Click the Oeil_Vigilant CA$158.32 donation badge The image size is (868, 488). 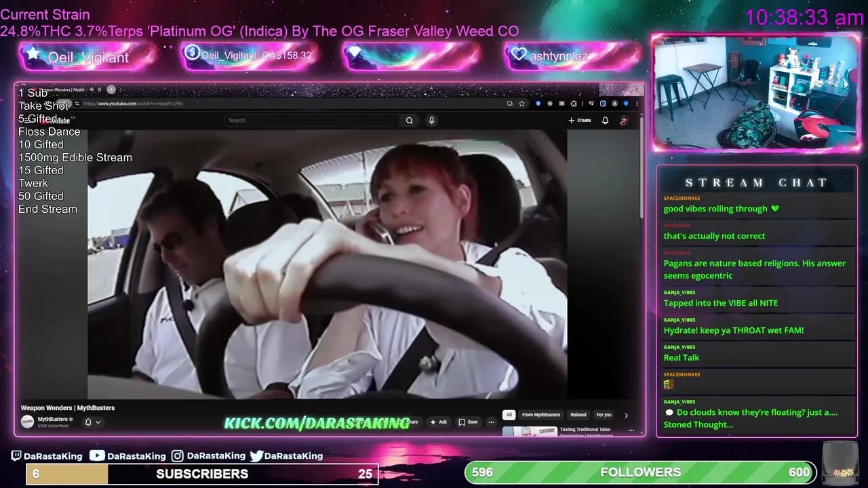coord(250,56)
